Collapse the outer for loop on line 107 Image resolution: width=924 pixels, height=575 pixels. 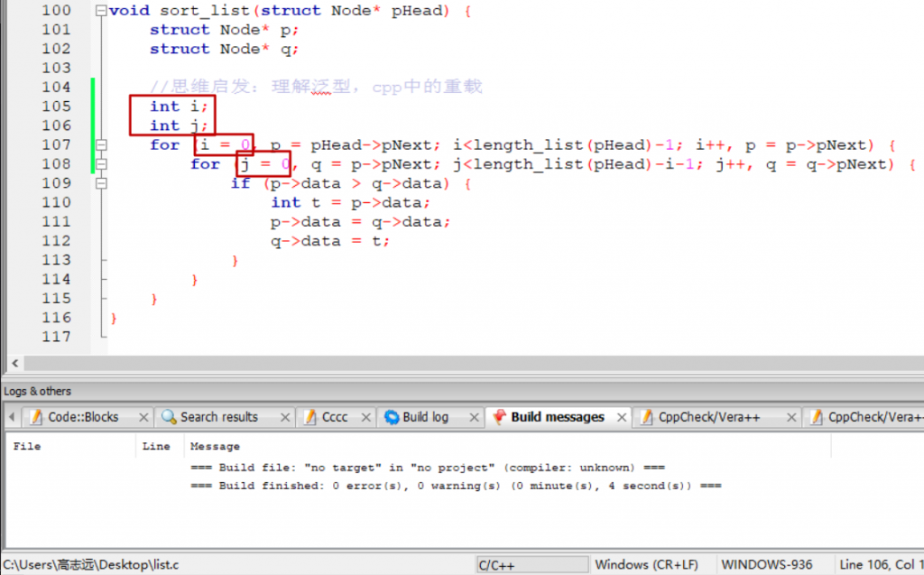tap(100, 145)
